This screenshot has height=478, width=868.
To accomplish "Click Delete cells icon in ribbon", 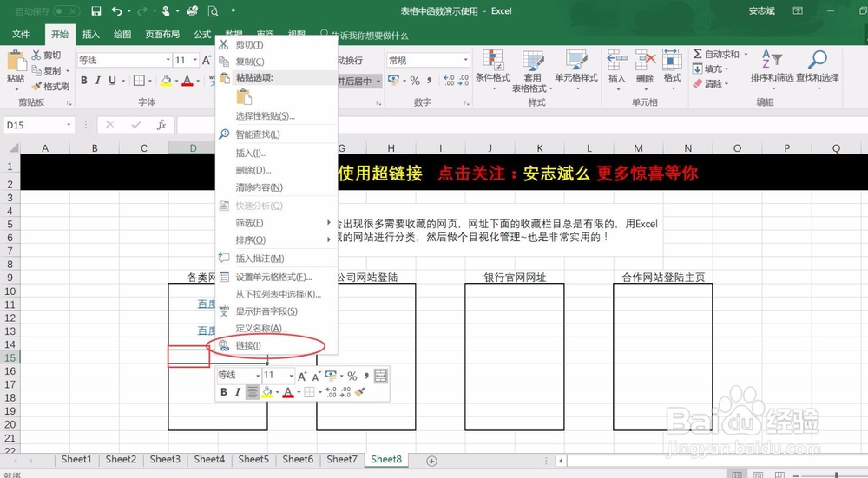I will 645,61.
